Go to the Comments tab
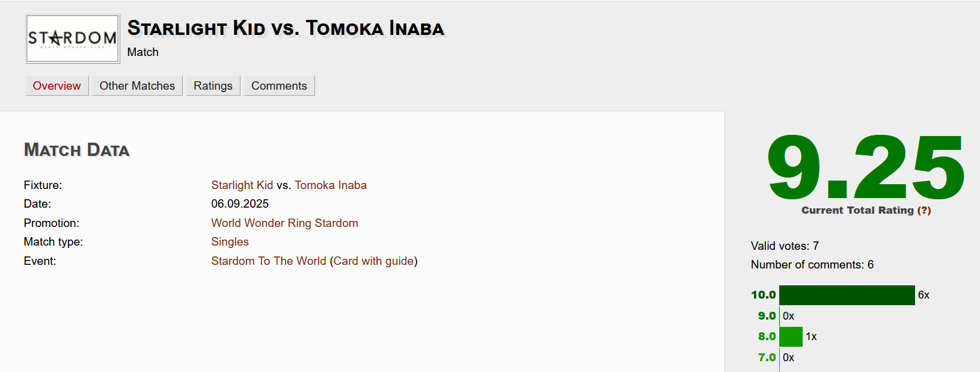The width and height of the screenshot is (980, 372). (x=279, y=85)
